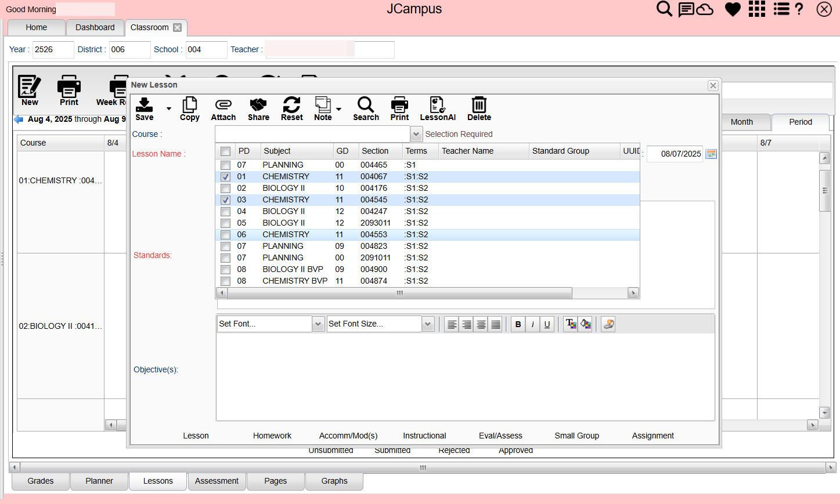Expand the Course combo box arrow
This screenshot has width=840, height=504.
point(416,134)
